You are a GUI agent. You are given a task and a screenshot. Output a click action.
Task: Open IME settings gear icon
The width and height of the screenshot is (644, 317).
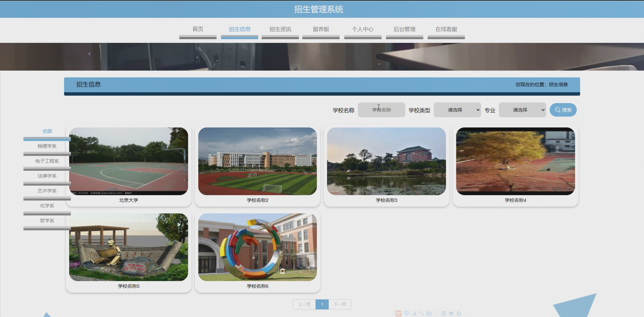[459, 314]
